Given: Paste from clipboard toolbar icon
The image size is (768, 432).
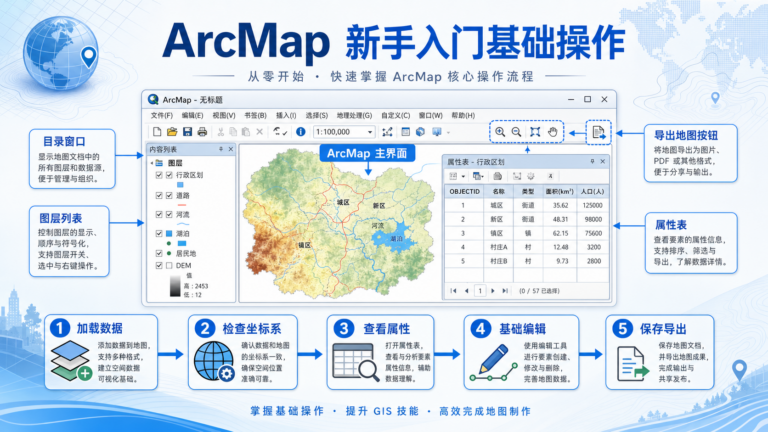Looking at the screenshot, I should (x=246, y=132).
